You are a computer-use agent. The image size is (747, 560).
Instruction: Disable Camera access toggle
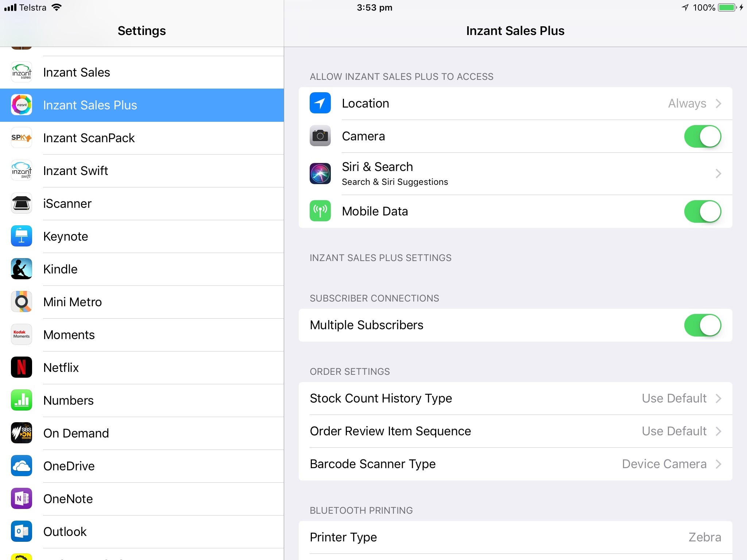(x=702, y=136)
